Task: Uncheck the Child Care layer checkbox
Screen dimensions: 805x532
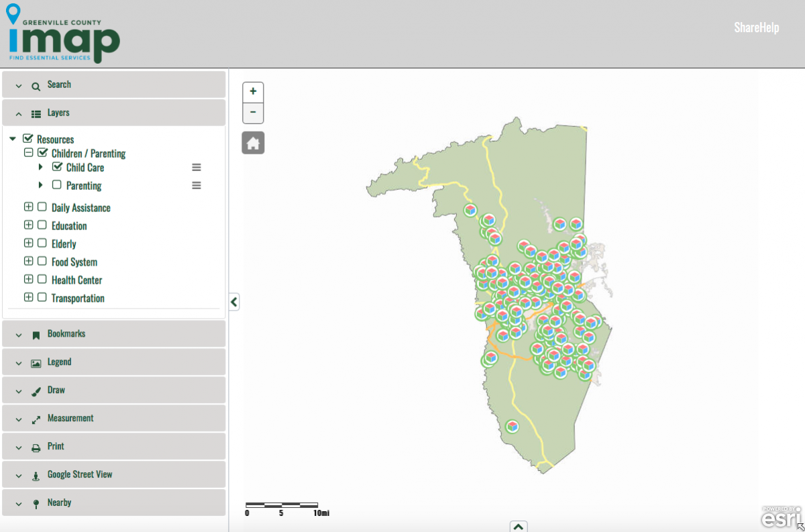Action: pyautogui.click(x=57, y=167)
